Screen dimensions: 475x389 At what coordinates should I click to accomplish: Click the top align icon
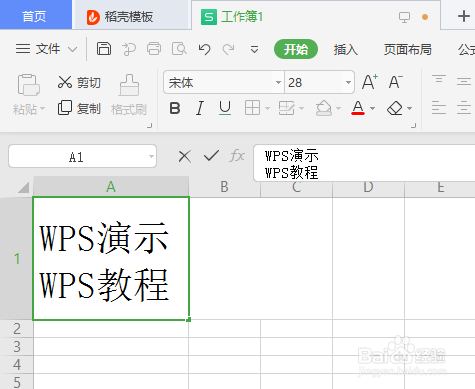pos(439,79)
